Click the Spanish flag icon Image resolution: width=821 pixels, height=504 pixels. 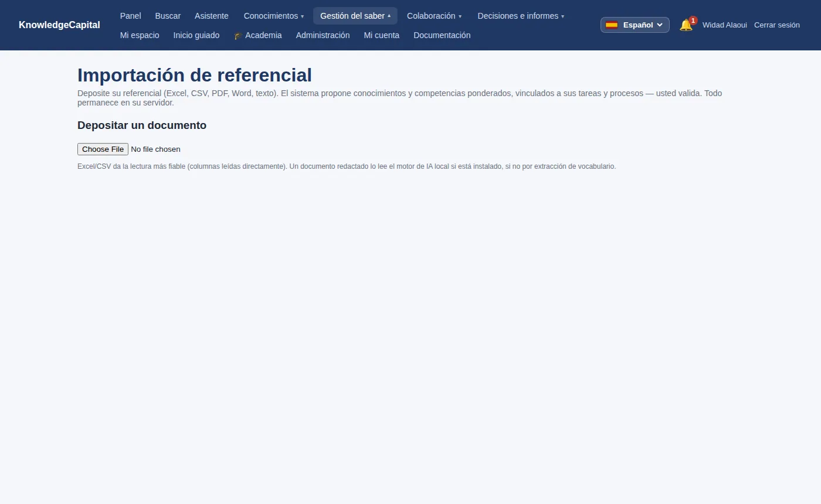[x=612, y=25]
